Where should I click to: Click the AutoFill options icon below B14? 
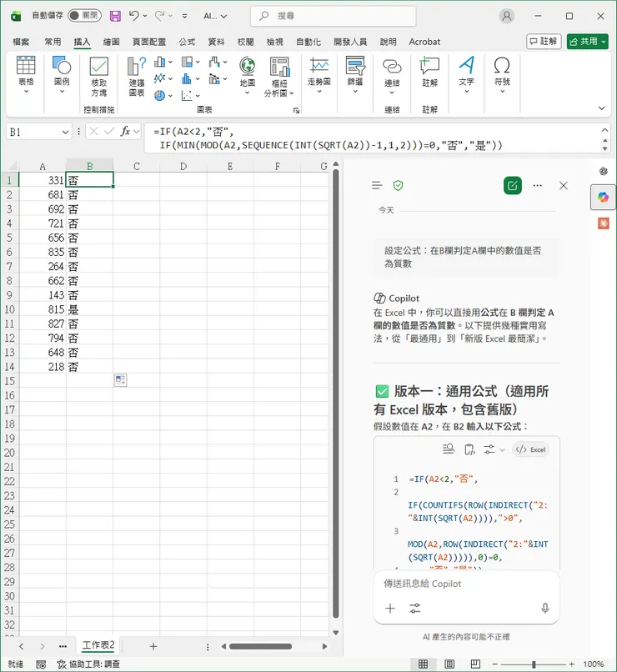point(120,380)
